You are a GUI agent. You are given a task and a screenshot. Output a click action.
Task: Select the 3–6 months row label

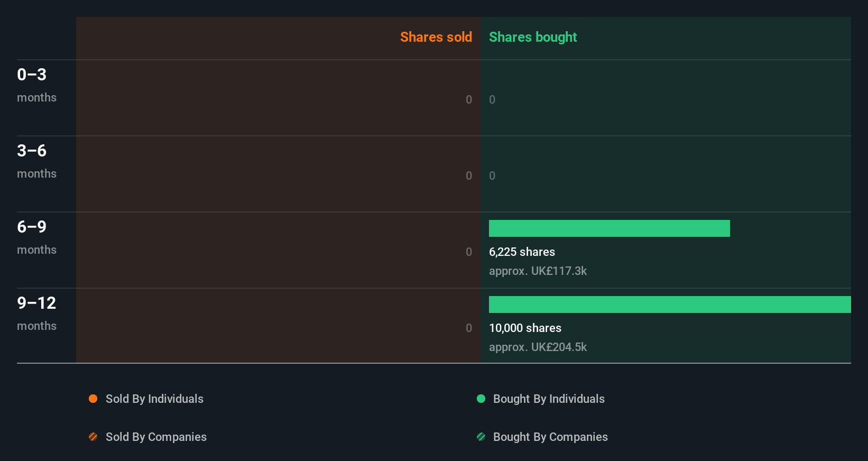(36, 161)
